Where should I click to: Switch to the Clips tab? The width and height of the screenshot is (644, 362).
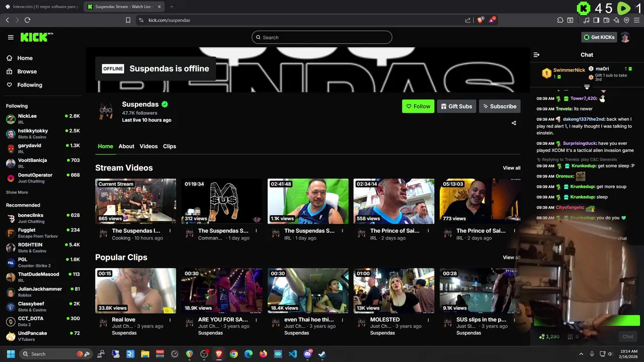pos(170,146)
